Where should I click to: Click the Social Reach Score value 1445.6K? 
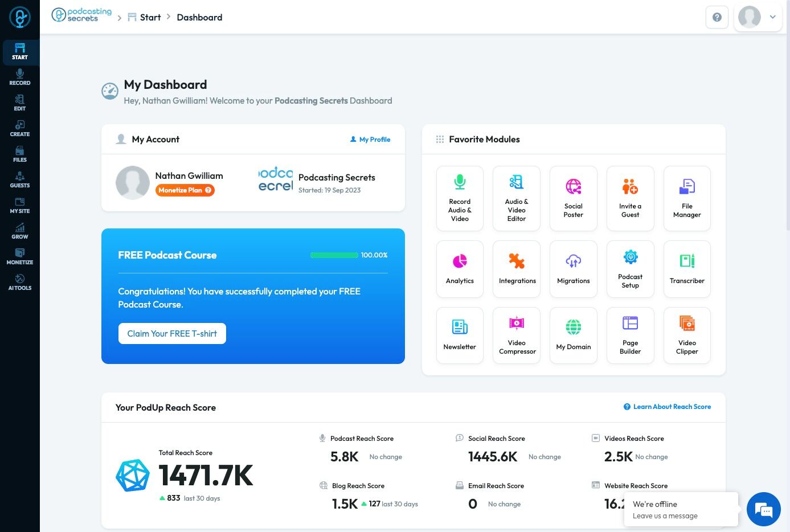pyautogui.click(x=493, y=457)
